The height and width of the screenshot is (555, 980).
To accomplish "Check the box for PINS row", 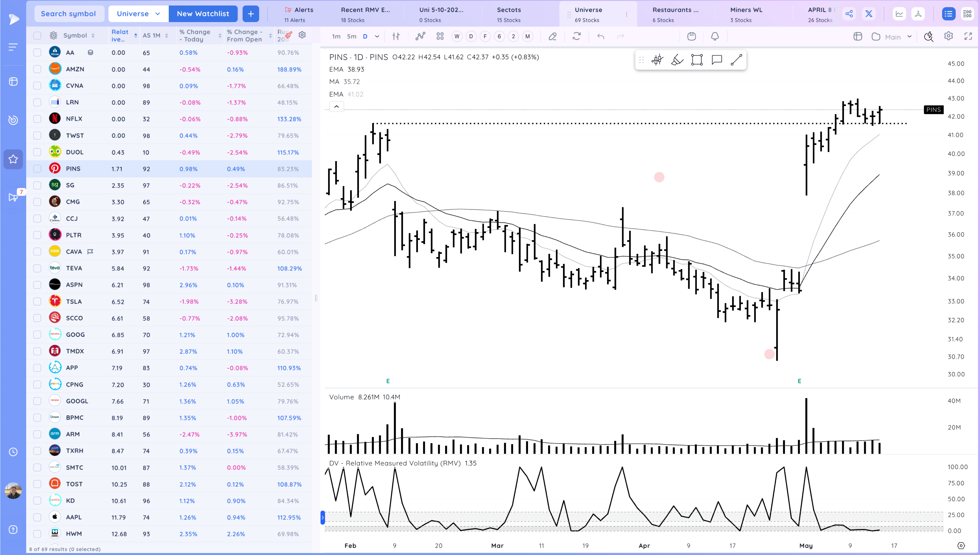I will (x=37, y=168).
